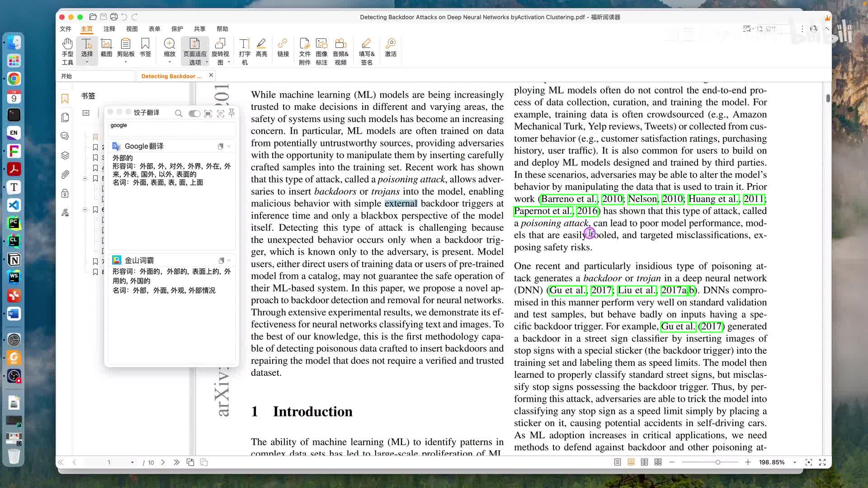This screenshot has height=488, width=868.
Task: Go to next page button
Action: tap(163, 462)
